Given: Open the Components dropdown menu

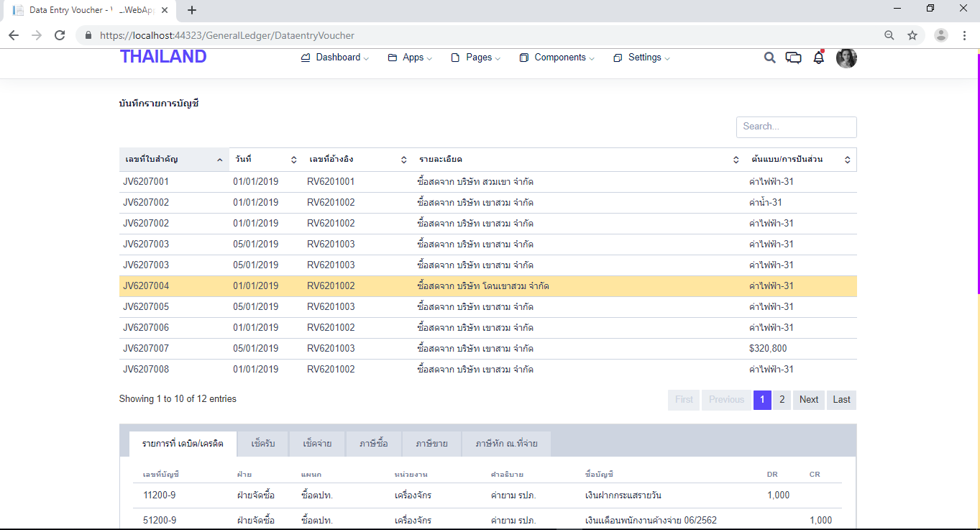Looking at the screenshot, I should [x=557, y=58].
